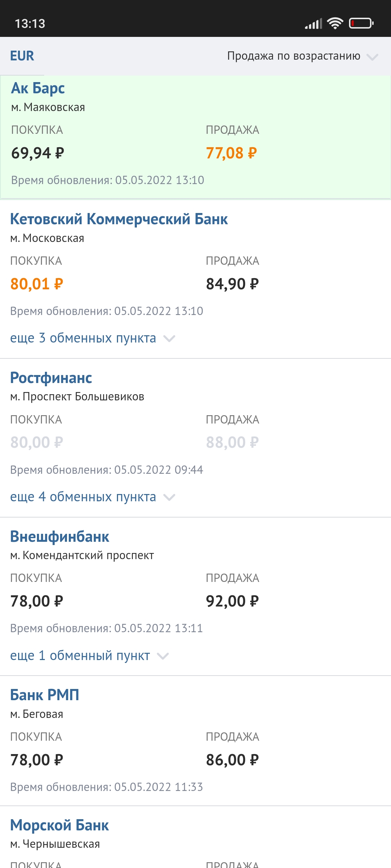
Task: Tap the м. Проспект Большевиков address
Action: pyautogui.click(x=77, y=397)
